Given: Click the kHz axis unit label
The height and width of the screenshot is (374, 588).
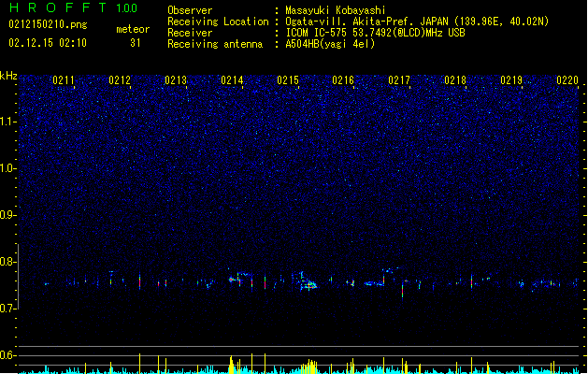Looking at the screenshot, I should [8, 76].
